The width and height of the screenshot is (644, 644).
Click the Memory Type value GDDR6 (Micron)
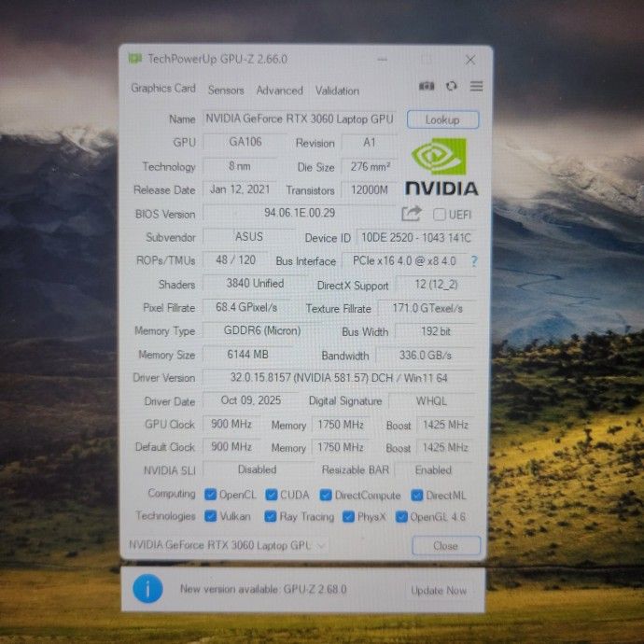point(262,330)
